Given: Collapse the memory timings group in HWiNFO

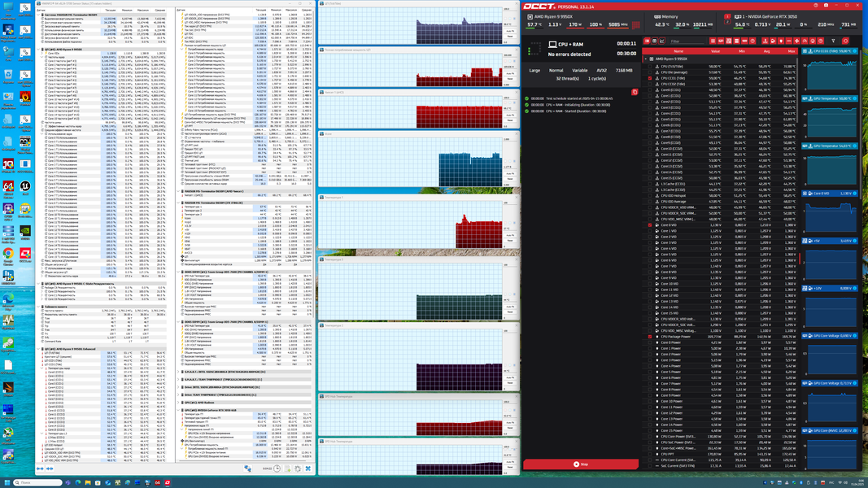Looking at the screenshot, I should (x=40, y=307).
